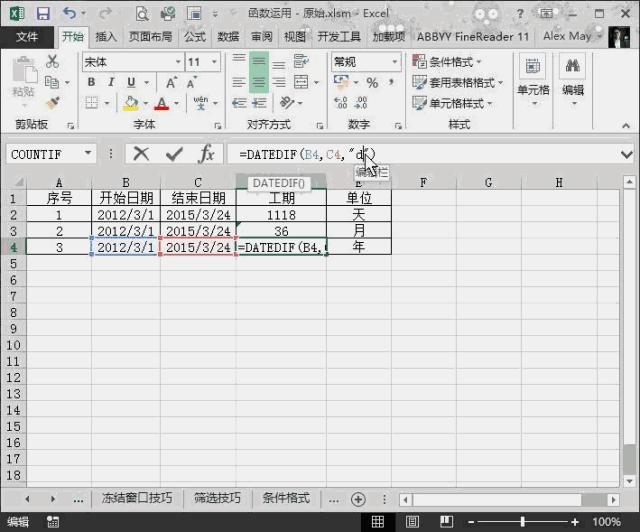Open the 编辑 Editing group
The height and width of the screenshot is (532, 640).
pyautogui.click(x=573, y=80)
